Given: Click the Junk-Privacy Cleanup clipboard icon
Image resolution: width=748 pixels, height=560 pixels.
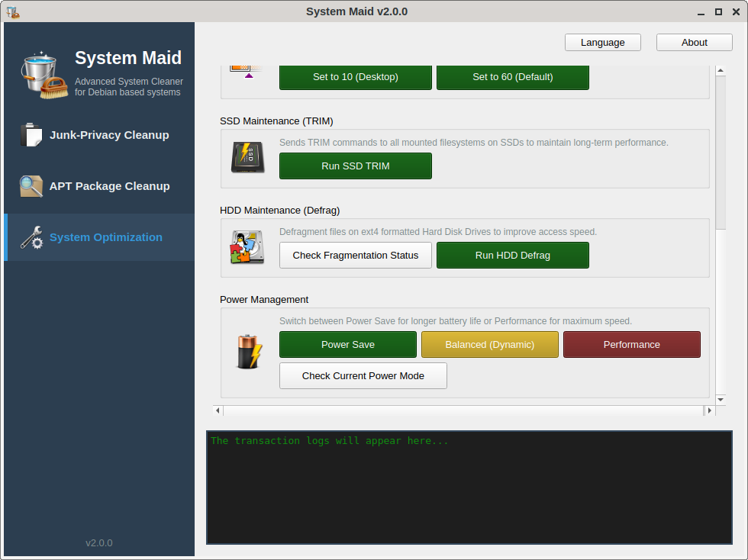Looking at the screenshot, I should click(31, 135).
